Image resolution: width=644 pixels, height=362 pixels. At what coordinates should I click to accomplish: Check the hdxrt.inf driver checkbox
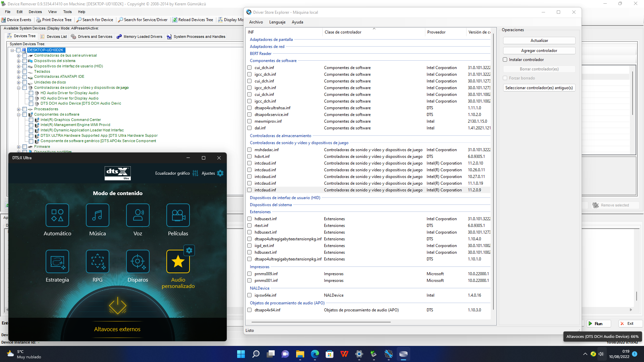click(x=250, y=157)
